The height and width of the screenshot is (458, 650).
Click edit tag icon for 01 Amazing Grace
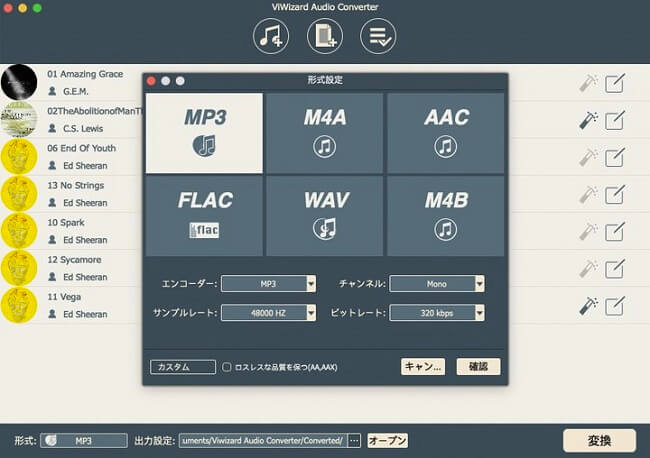coord(614,83)
